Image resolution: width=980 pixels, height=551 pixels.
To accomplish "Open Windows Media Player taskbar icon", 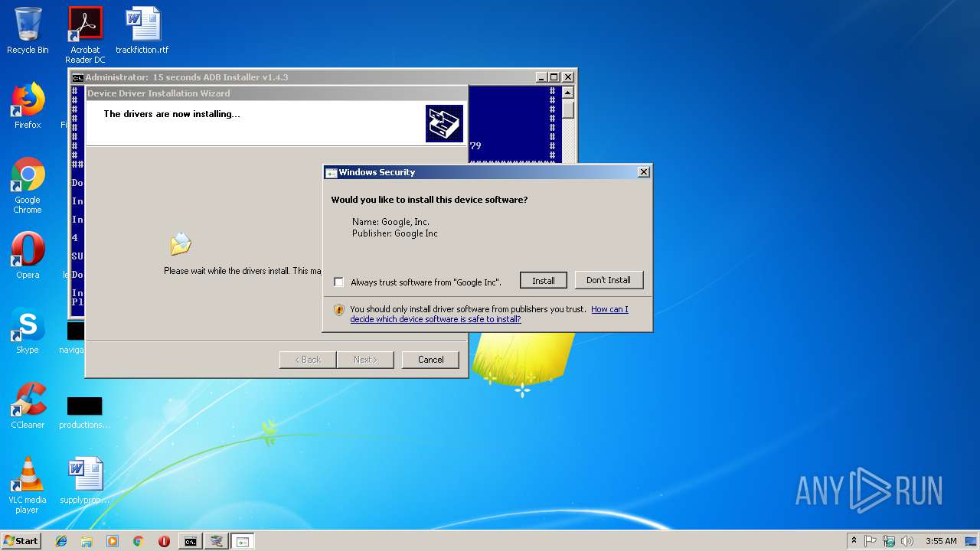I will 113,541.
